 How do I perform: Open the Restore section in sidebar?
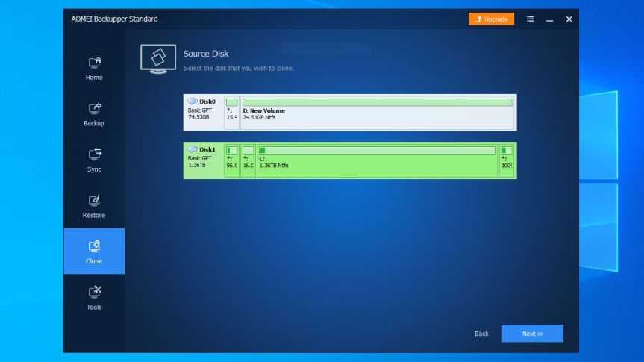pos(94,206)
